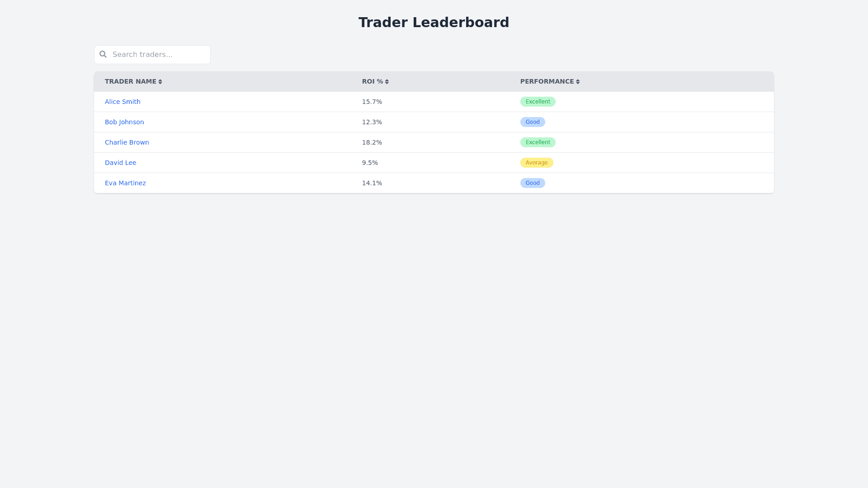Click the search magnifier icon
The width and height of the screenshot is (868, 488).
[x=103, y=54]
